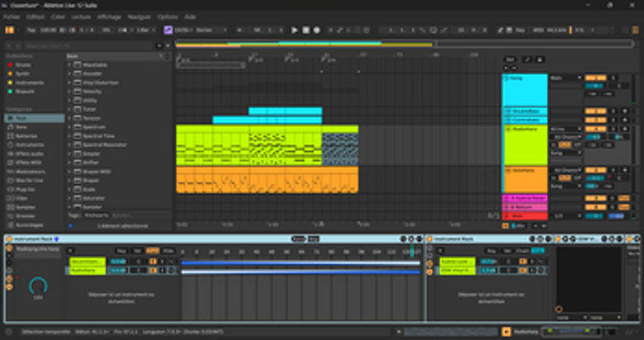Arm the Arrangement Record button
The image size is (644, 340).
[x=316, y=30]
